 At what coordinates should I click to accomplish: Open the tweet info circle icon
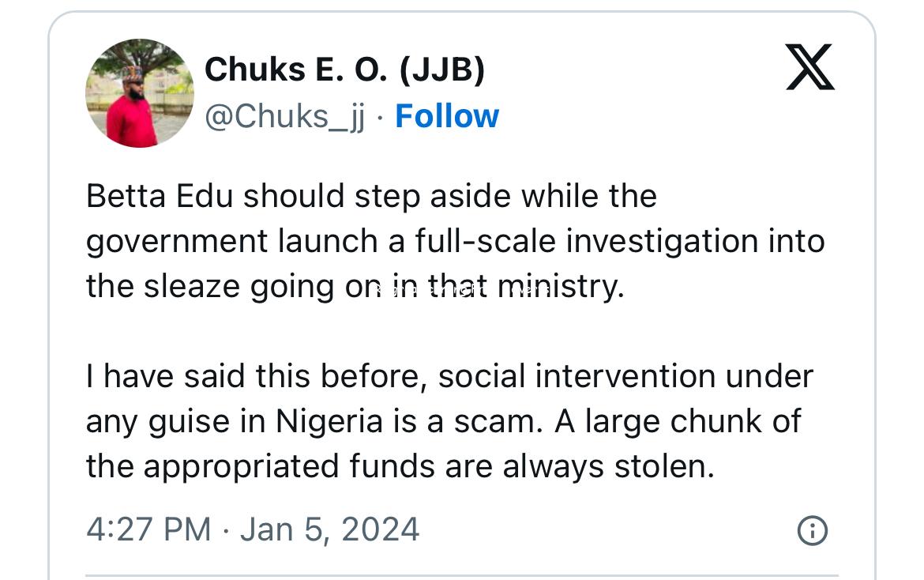click(x=813, y=530)
